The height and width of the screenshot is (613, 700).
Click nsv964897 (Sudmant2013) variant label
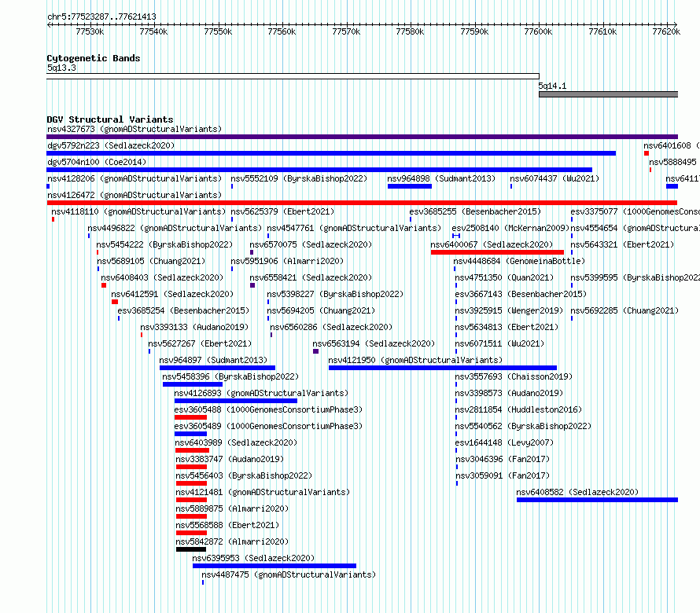[x=213, y=360]
